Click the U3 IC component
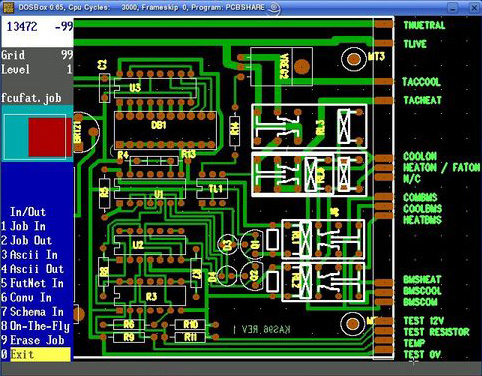 [155, 88]
